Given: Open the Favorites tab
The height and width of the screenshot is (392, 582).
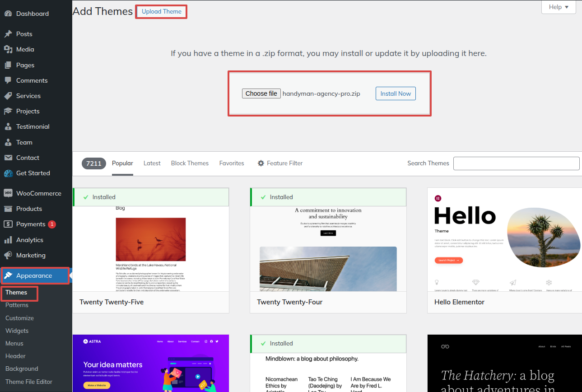Looking at the screenshot, I should 232,163.
